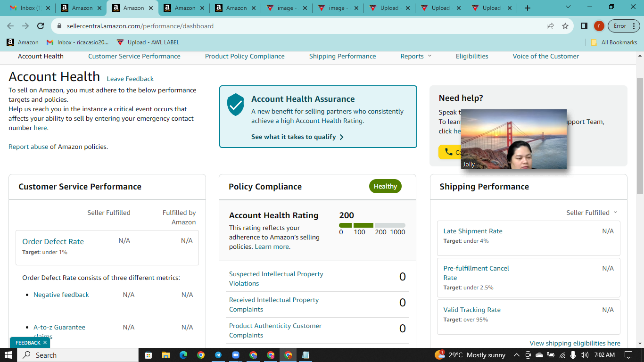
Task: Show hidden system tray icons
Action: tap(516, 355)
